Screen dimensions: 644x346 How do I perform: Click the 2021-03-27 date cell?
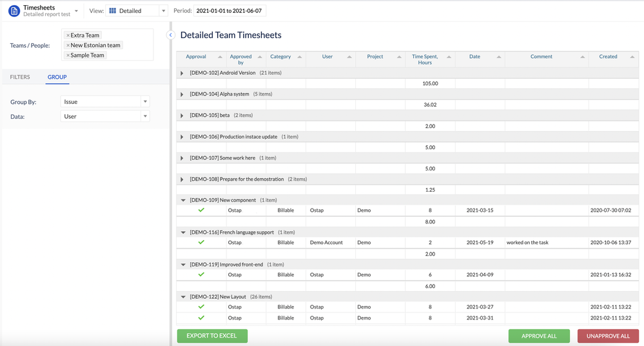[x=480, y=307]
